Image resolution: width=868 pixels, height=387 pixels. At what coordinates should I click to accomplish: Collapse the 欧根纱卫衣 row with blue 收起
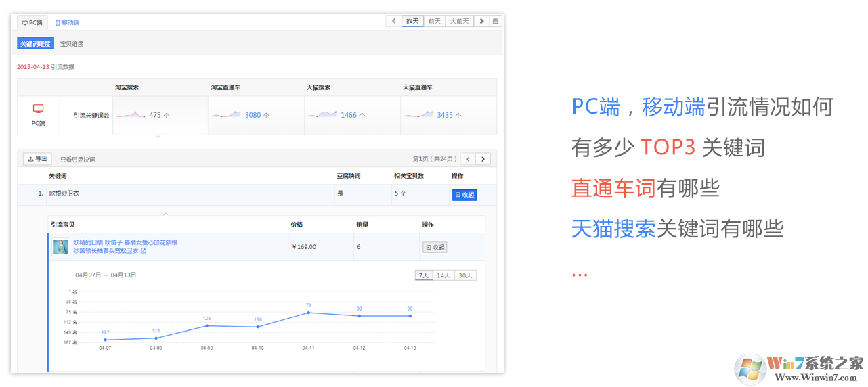coord(464,195)
